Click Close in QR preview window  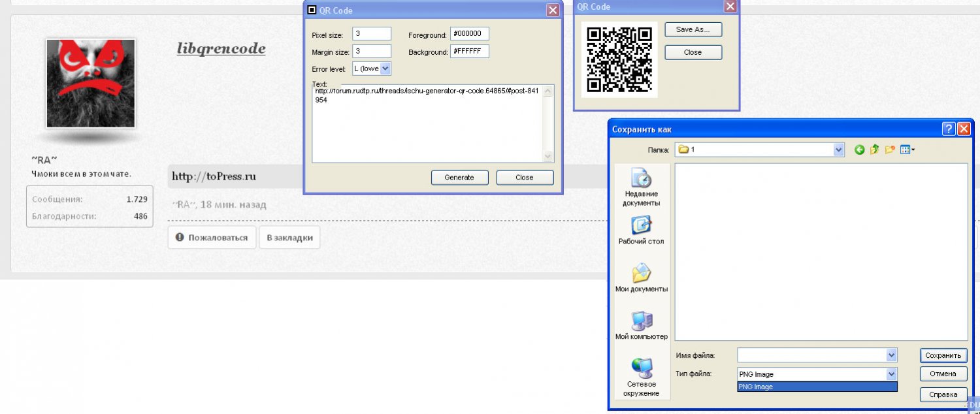(693, 52)
